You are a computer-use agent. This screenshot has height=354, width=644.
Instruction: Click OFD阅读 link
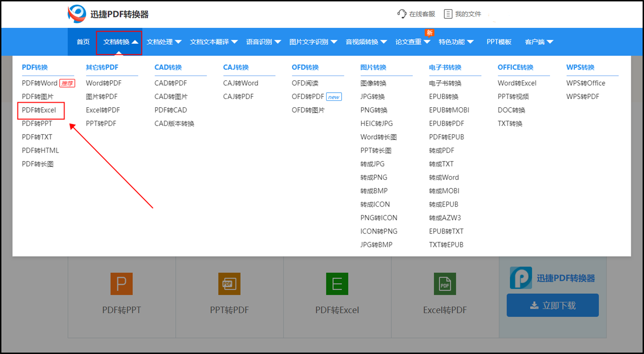click(x=305, y=83)
